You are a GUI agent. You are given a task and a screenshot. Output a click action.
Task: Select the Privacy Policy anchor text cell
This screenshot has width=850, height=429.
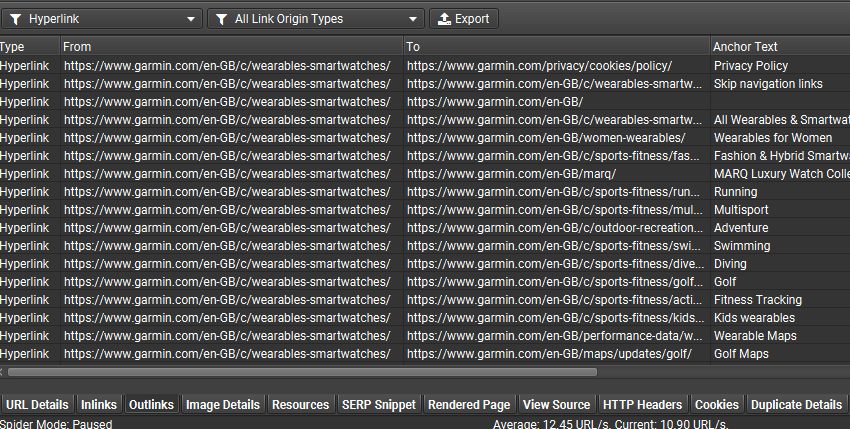(780, 66)
